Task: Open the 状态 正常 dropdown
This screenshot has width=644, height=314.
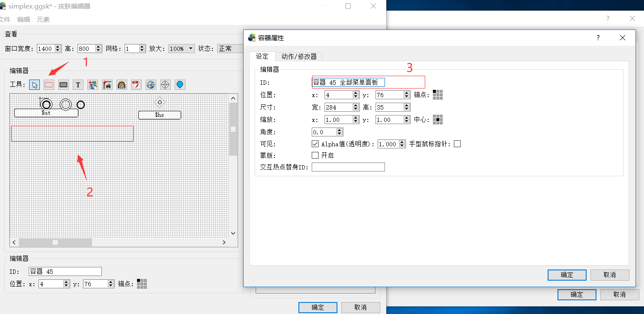Action: coord(230,49)
